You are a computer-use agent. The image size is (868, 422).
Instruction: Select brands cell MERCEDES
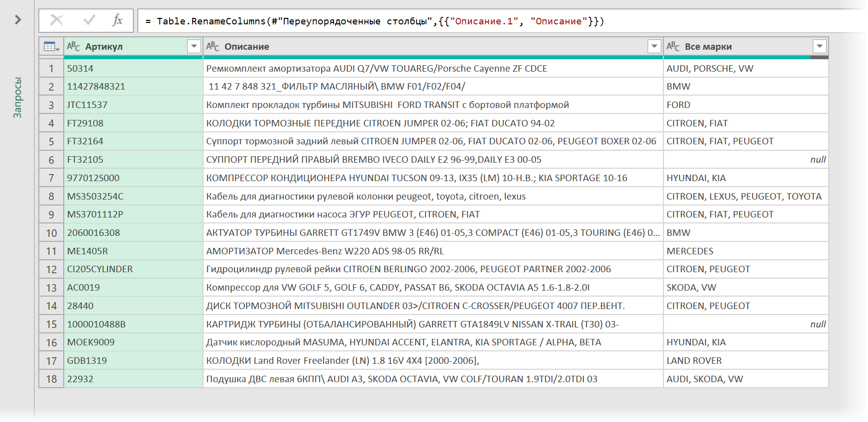[746, 251]
